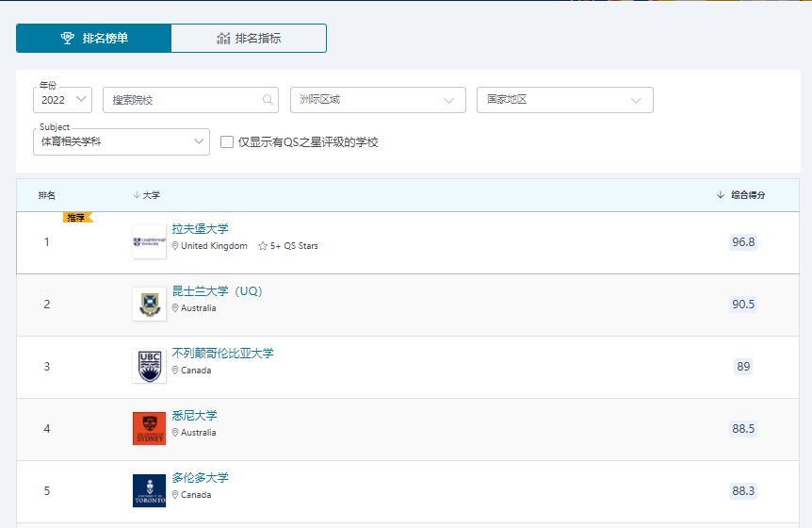Enable 仅显示有QS之星评级的学校 checkbox
Viewport: 812px width, 528px height.
[227, 142]
